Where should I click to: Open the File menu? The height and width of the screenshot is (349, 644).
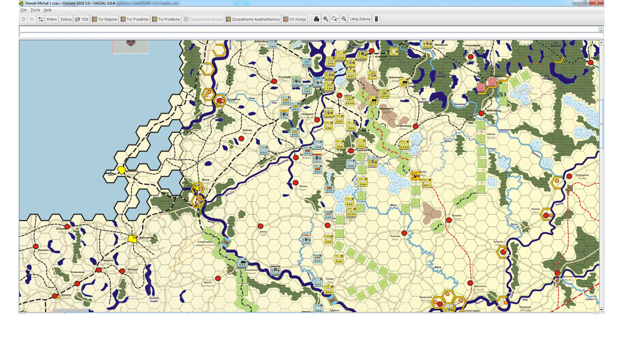pyautogui.click(x=23, y=10)
